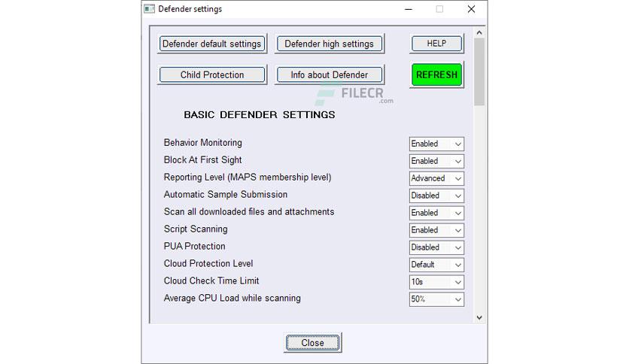629x364 pixels.
Task: Open Behavior Monitoring dropdown
Action: pos(436,144)
